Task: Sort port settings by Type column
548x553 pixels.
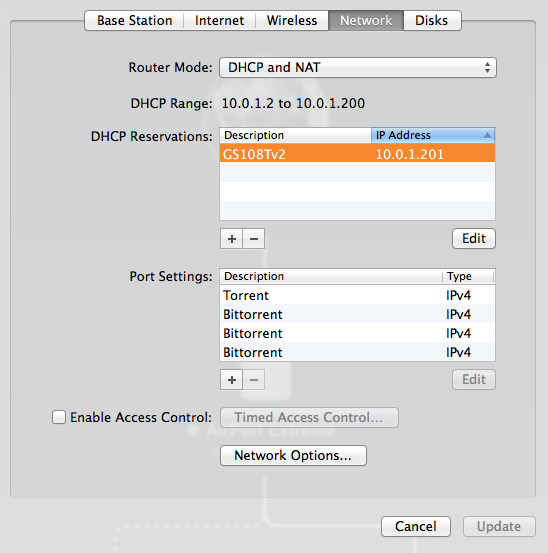Action: tap(468, 276)
